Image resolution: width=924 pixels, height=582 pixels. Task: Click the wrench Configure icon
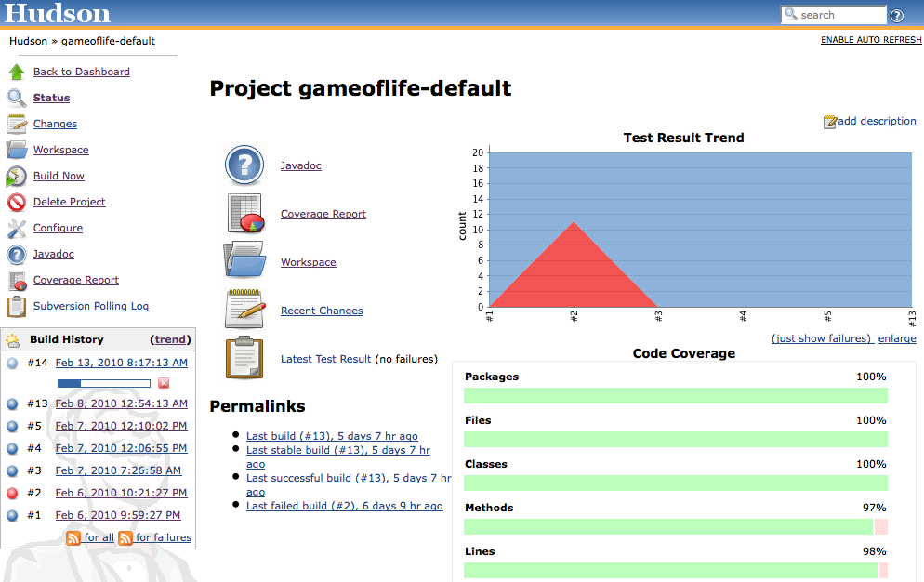click(17, 228)
